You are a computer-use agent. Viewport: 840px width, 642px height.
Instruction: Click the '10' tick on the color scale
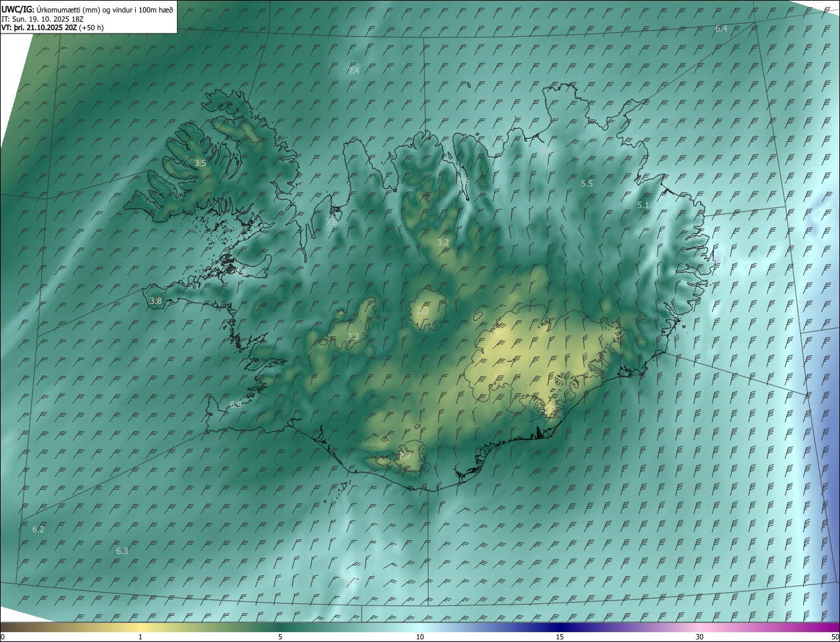(420, 637)
